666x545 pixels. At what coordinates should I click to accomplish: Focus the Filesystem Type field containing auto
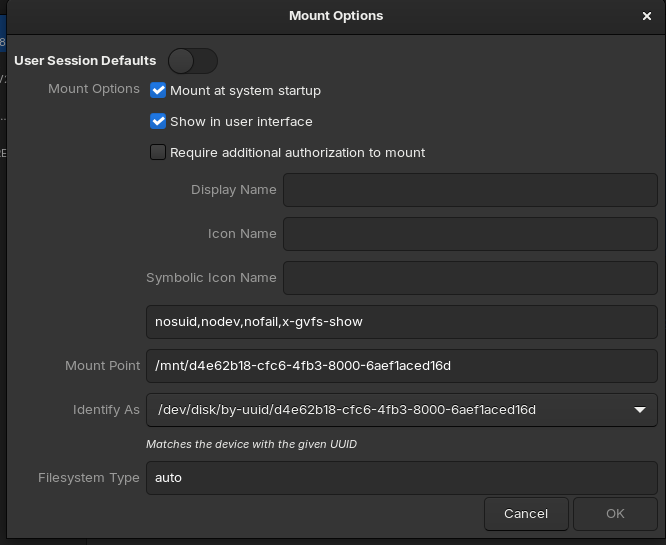tap(401, 478)
